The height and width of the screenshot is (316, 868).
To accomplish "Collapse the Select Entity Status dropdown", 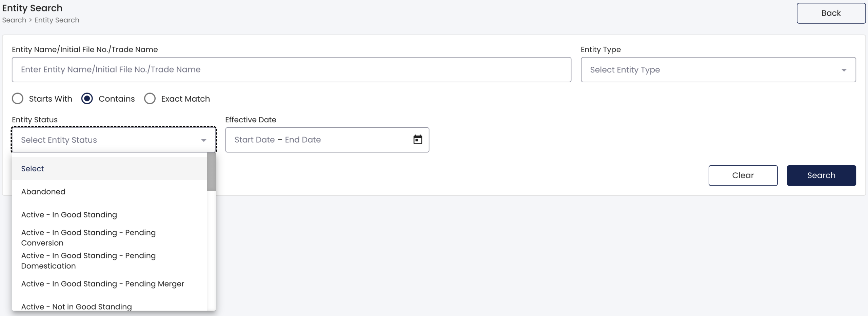I will pyautogui.click(x=114, y=140).
